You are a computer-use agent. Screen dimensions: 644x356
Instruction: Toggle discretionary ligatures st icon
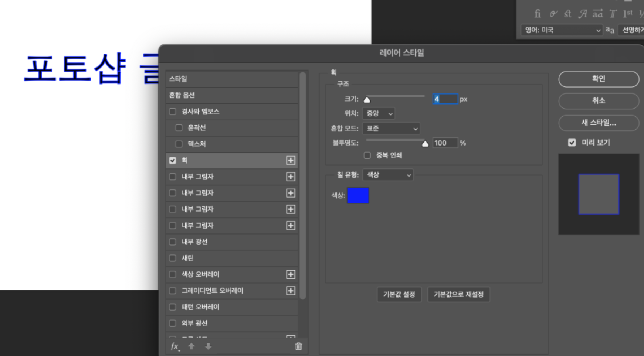(567, 14)
